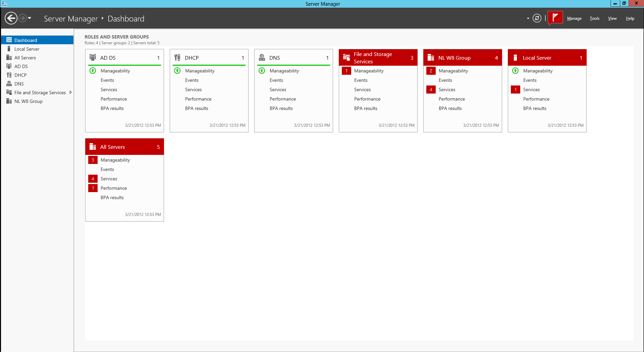Select NL W8 Group in the sidebar
The height and width of the screenshot is (352, 644).
29,101
